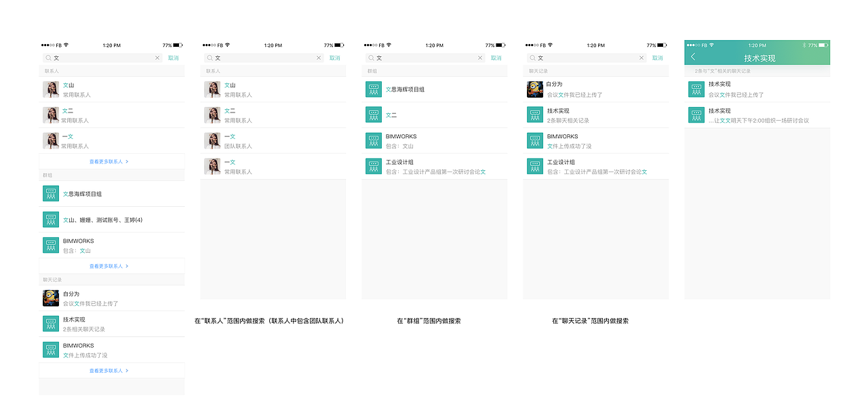Tap the 技术实现 group icon under 聊天记录
The width and height of the screenshot is (868, 419).
[50, 323]
